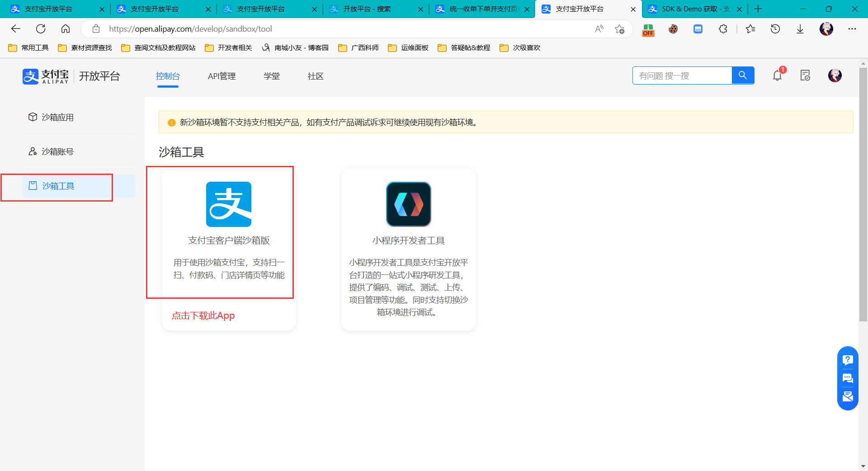Click the browser address bar URL
Image resolution: width=868 pixels, height=471 pixels.
(x=190, y=29)
